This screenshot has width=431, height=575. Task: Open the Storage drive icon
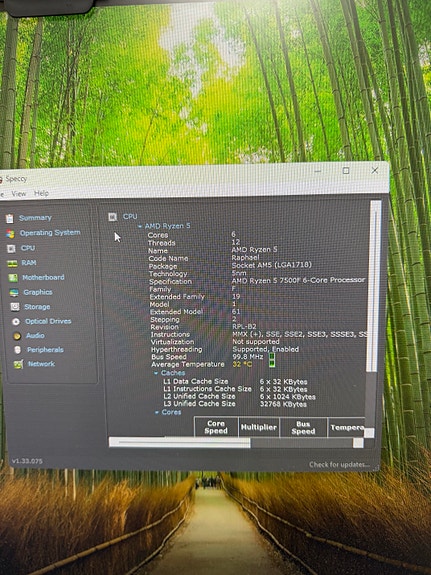pyautogui.click(x=15, y=307)
